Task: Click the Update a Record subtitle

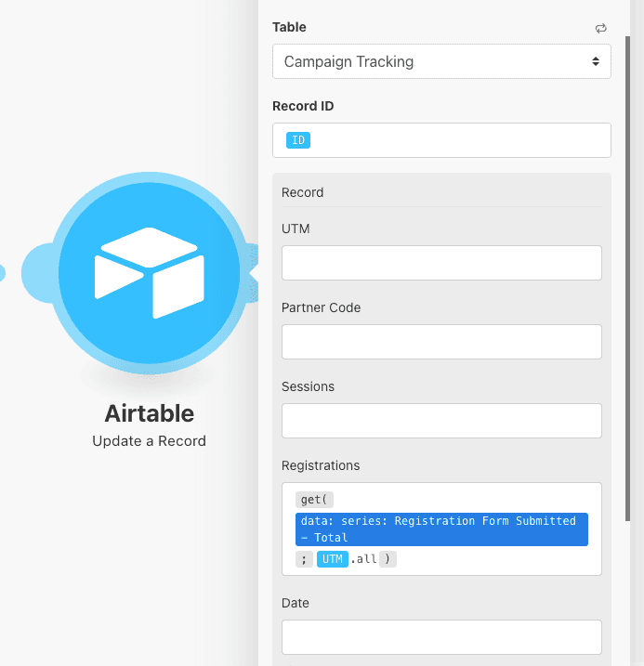Action: [x=149, y=441]
